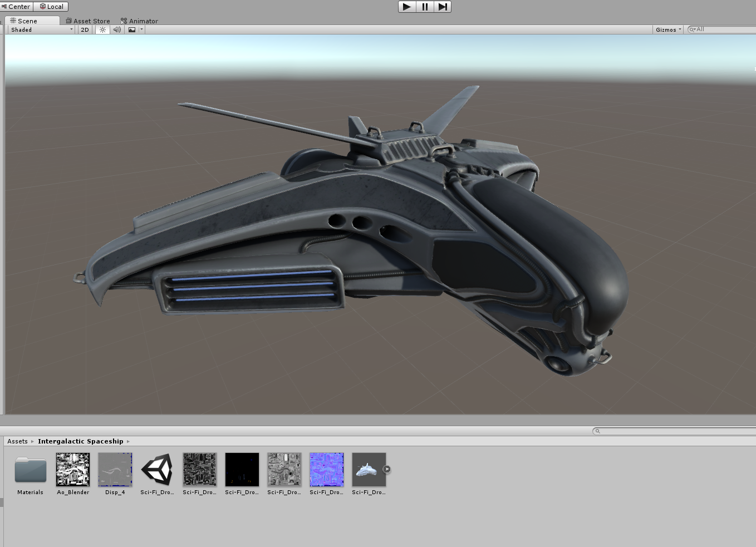This screenshot has height=547, width=756.
Task: Click the search magnifier icon
Action: point(597,431)
